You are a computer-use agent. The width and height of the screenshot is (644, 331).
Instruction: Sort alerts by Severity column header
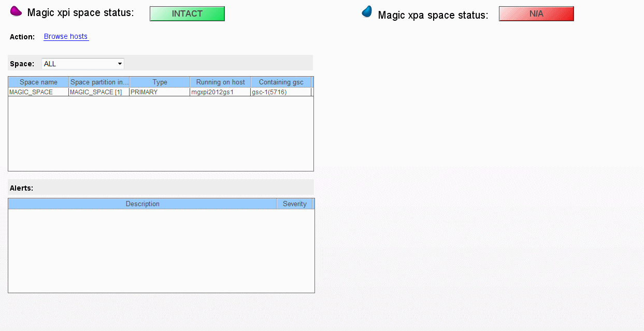click(x=295, y=204)
